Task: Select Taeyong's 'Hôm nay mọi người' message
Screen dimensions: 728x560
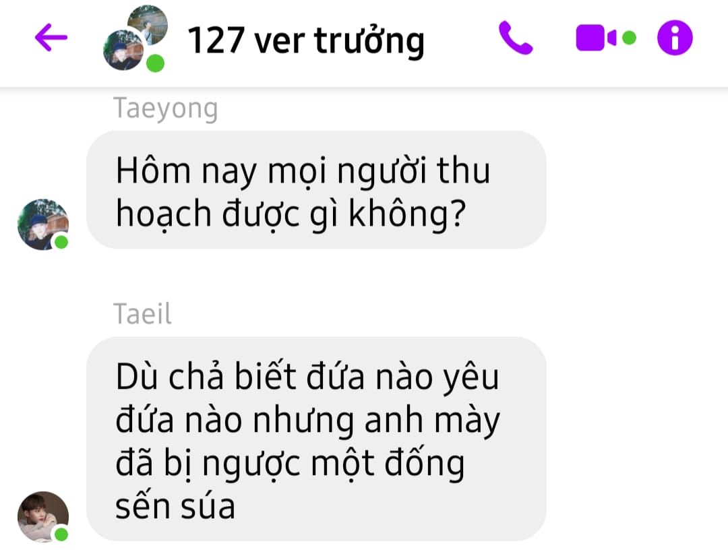Action: click(316, 189)
